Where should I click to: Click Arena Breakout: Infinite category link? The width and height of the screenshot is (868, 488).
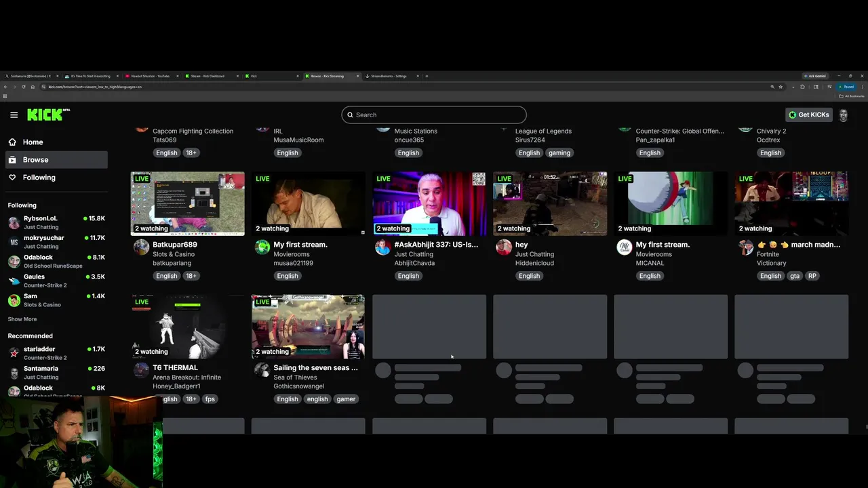(186, 378)
